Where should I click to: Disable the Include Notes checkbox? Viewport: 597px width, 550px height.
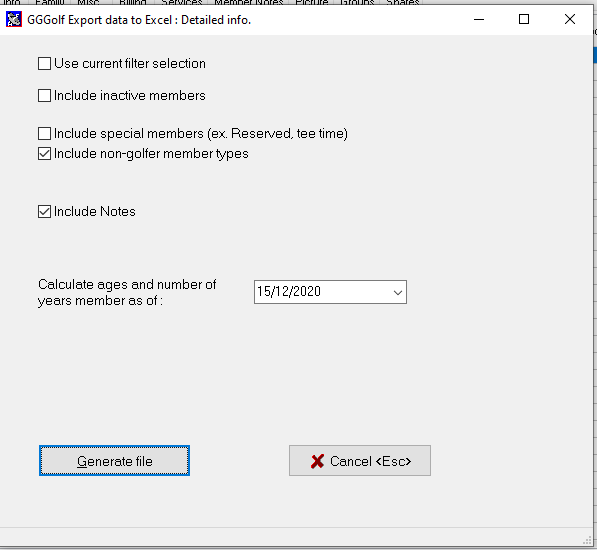pyautogui.click(x=45, y=212)
